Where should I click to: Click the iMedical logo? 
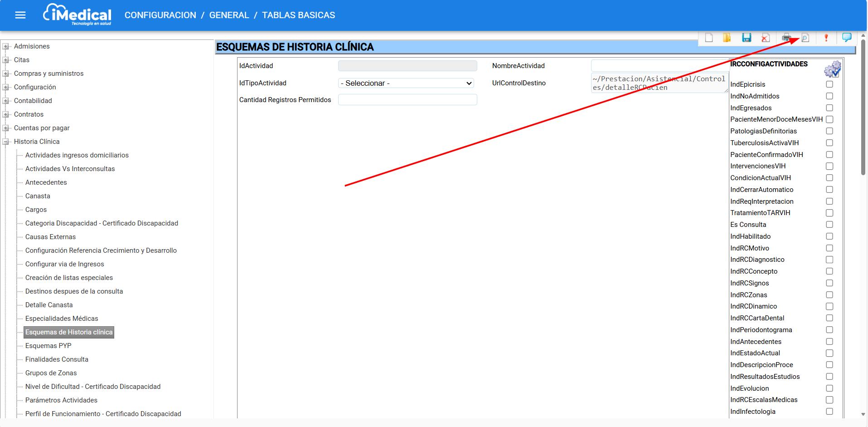[78, 15]
